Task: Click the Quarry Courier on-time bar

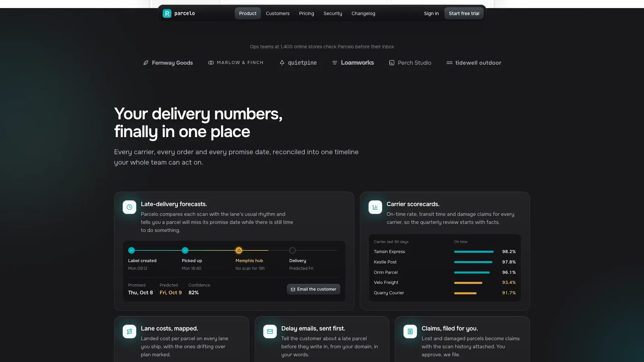Action: (465, 293)
